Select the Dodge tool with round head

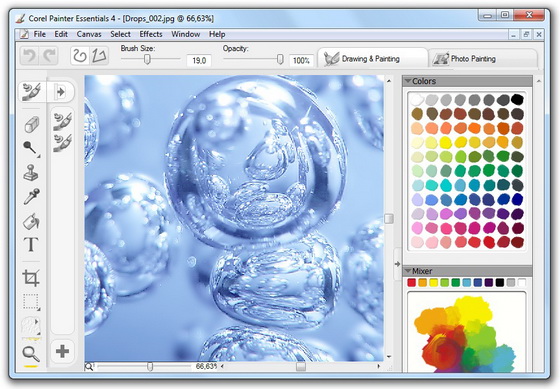[31, 148]
